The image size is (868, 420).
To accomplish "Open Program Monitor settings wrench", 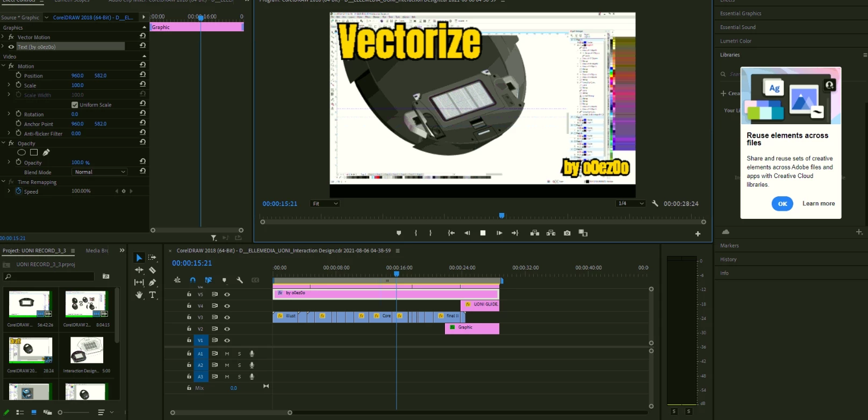I will point(655,203).
